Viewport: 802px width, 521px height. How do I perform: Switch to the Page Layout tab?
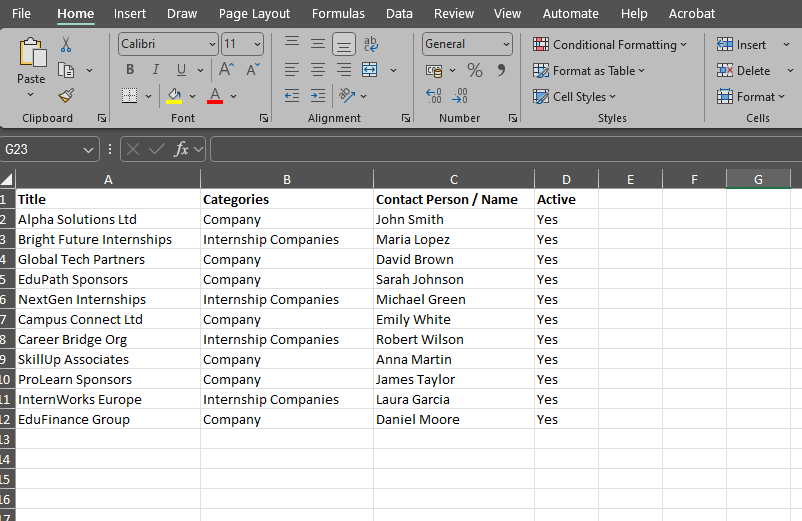coord(254,14)
